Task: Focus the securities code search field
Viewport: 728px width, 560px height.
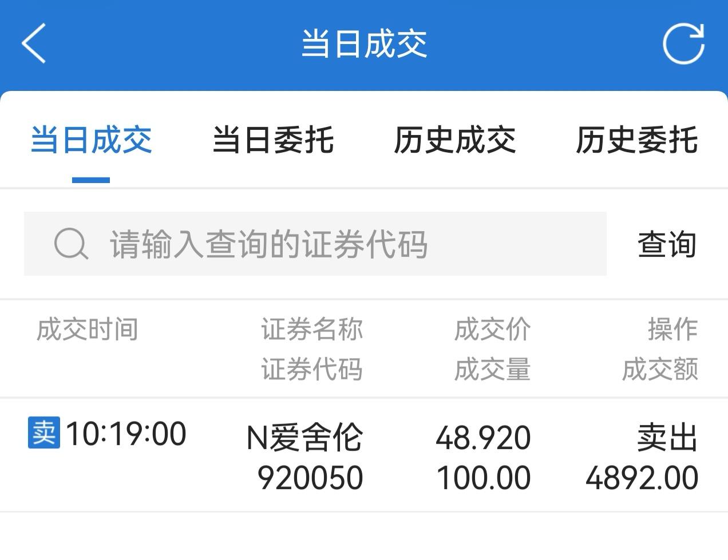Action: (x=315, y=244)
